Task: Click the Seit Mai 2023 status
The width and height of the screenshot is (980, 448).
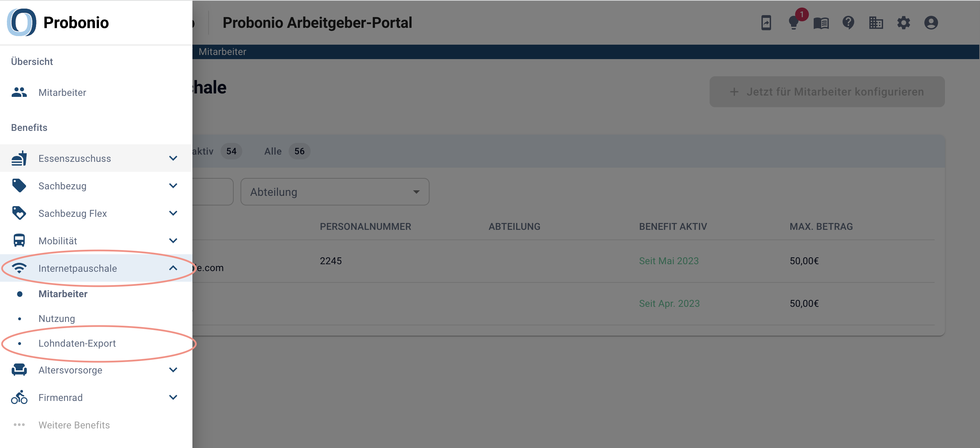Action: pyautogui.click(x=668, y=261)
